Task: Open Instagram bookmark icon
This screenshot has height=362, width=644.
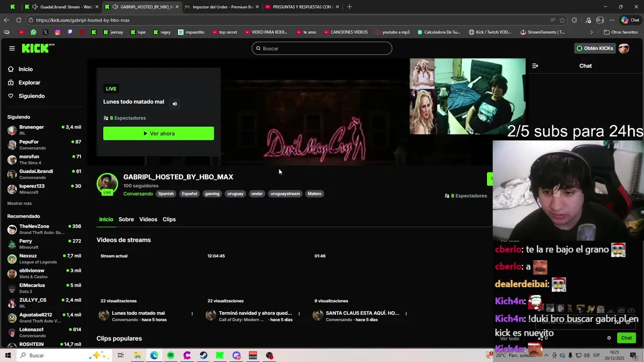Action: [57, 32]
